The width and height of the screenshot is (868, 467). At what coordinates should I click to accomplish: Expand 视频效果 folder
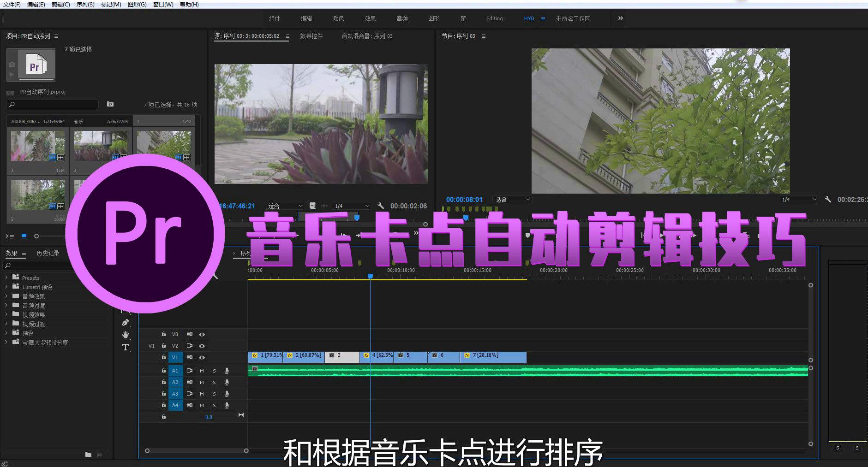(x=6, y=314)
